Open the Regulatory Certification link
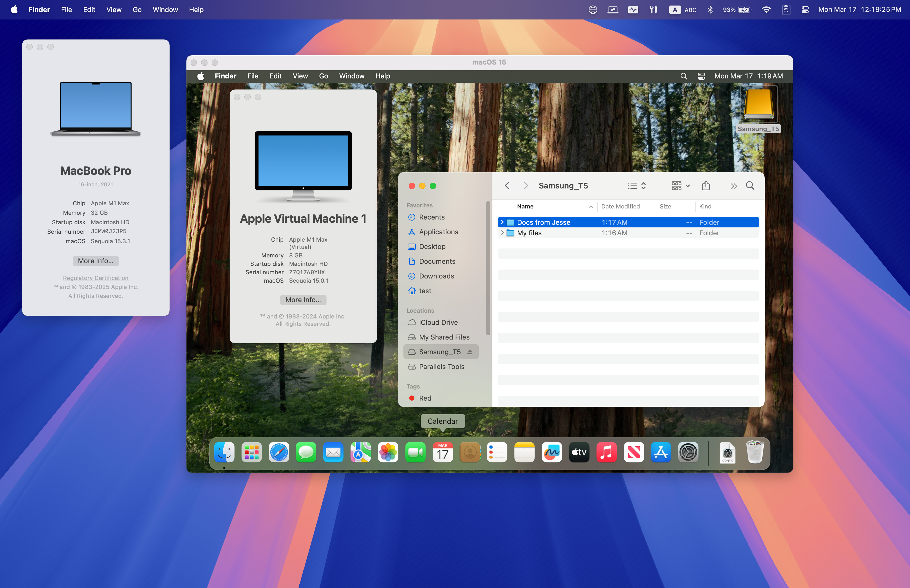Image resolution: width=910 pixels, height=588 pixels. point(96,278)
